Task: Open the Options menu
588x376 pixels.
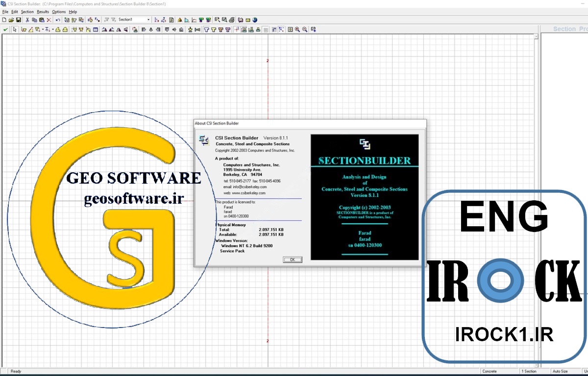Action: 59,12
